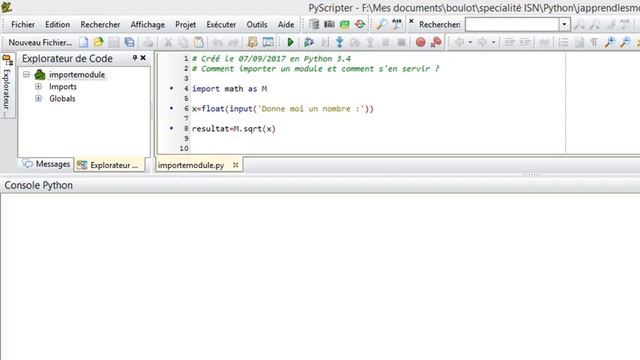Click the x=float(input(...)) code line
640x360 pixels.
[x=283, y=109]
